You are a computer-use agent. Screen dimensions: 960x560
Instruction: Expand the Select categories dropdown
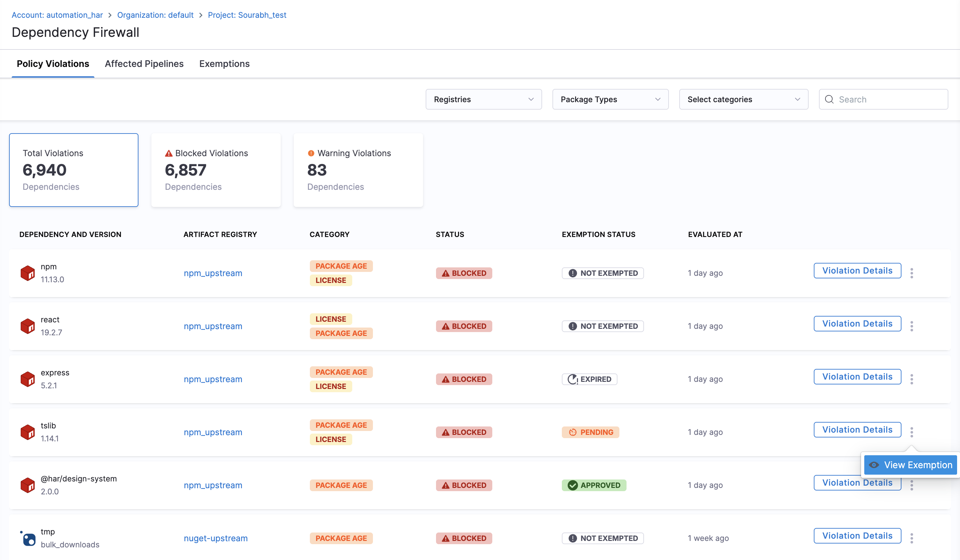pyautogui.click(x=743, y=99)
